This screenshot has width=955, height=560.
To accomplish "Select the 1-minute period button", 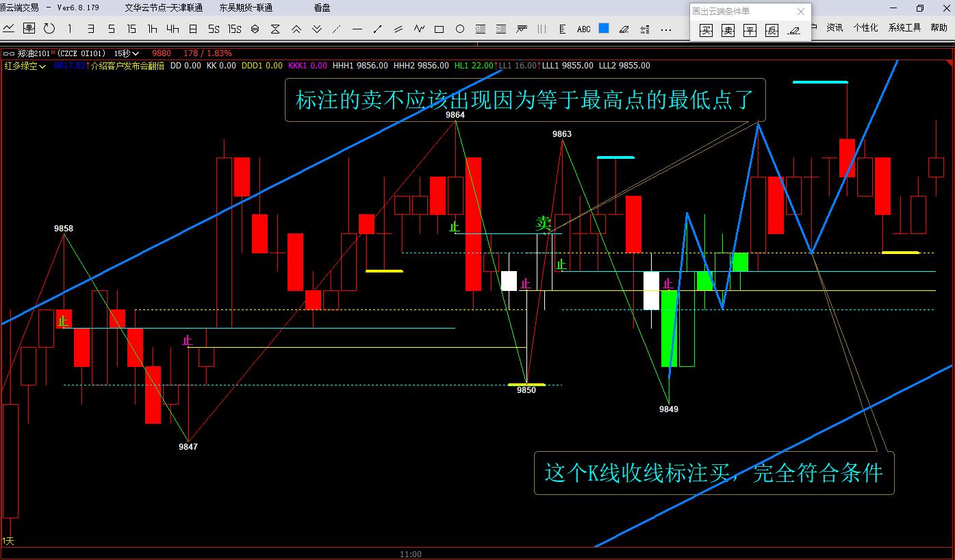I will [x=70, y=29].
